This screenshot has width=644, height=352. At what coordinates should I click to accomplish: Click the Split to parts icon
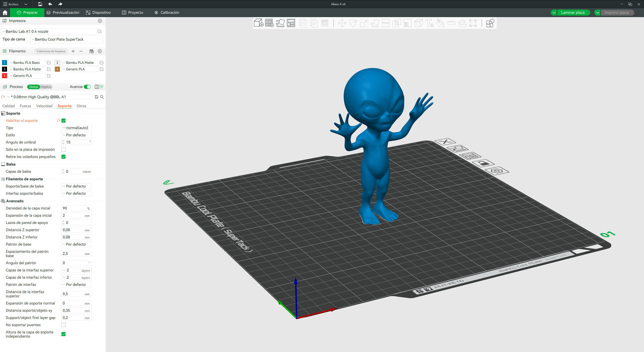(x=314, y=23)
